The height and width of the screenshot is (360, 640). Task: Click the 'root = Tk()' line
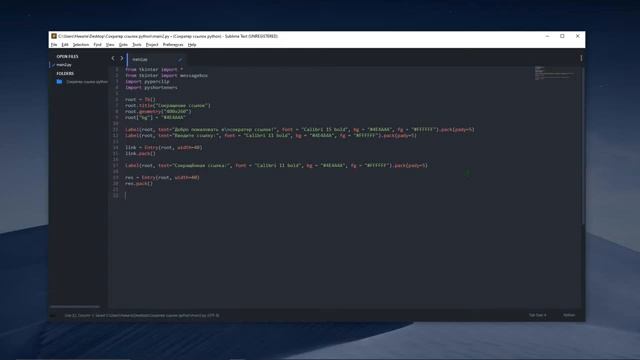coord(140,99)
